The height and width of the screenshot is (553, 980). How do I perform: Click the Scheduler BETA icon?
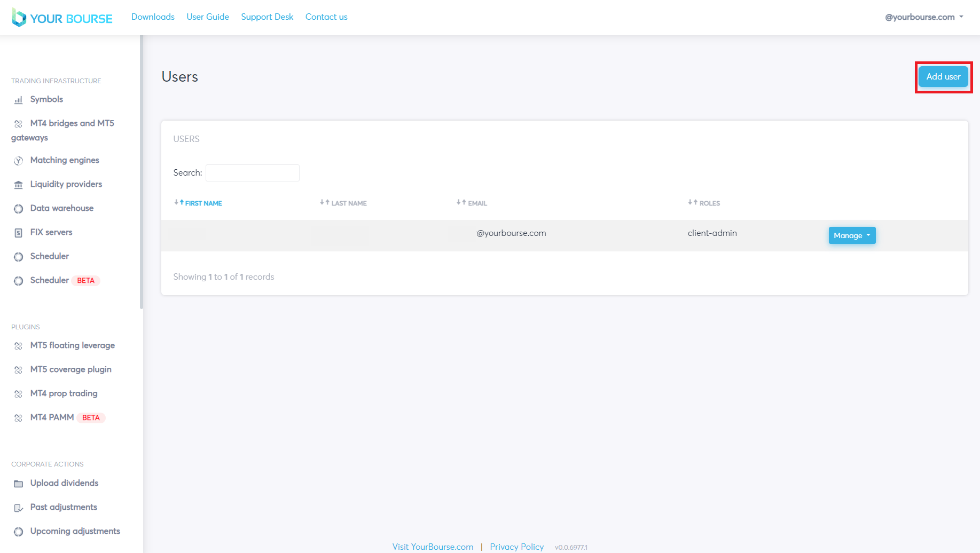(x=19, y=281)
